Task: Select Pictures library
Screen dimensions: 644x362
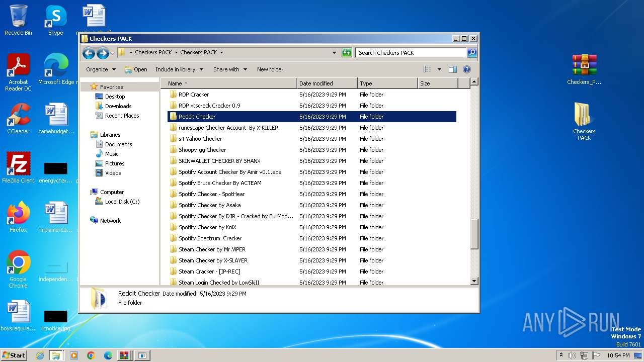Action: (115, 163)
